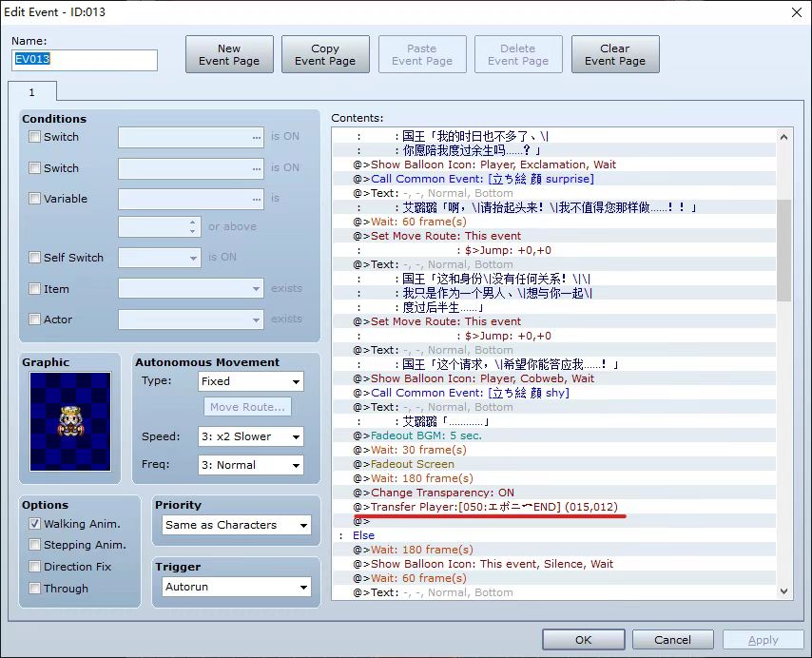Click the Contents vertical scrollbar thumb
This screenshot has width=812, height=658.
tap(783, 251)
